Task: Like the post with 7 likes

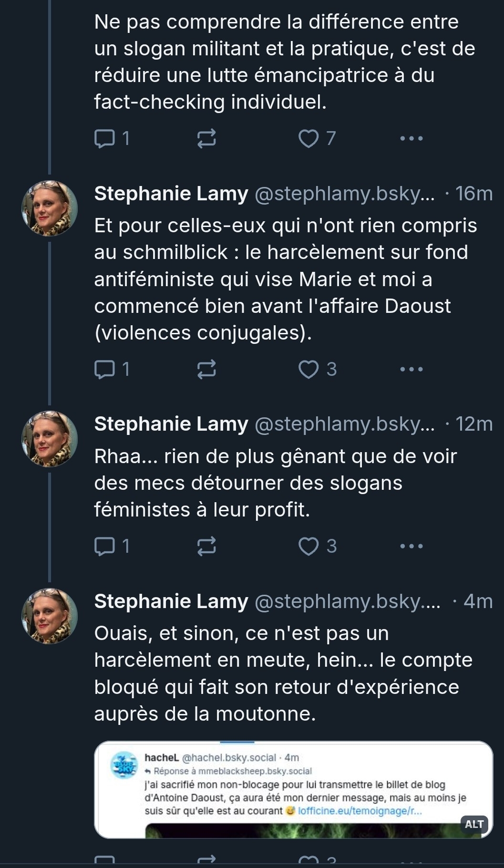Action: click(309, 138)
